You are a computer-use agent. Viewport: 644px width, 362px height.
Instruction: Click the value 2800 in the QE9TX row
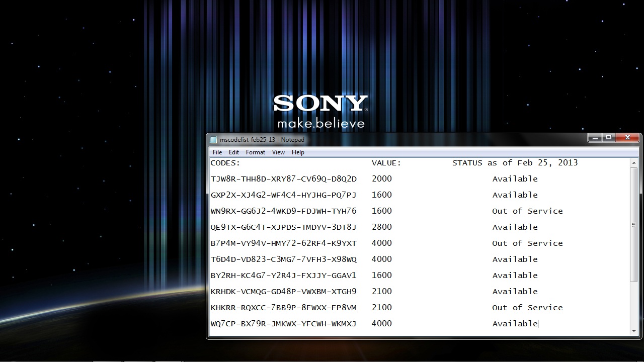point(381,227)
